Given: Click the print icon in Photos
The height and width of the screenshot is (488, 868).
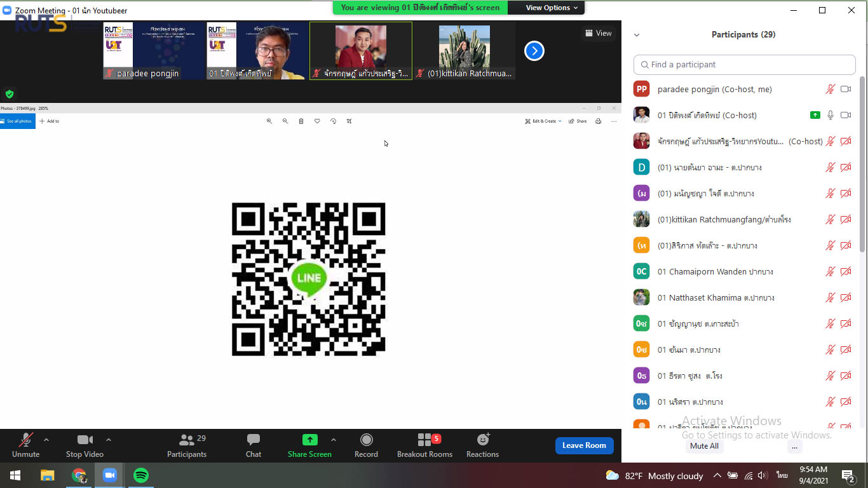Looking at the screenshot, I should pyautogui.click(x=598, y=121).
